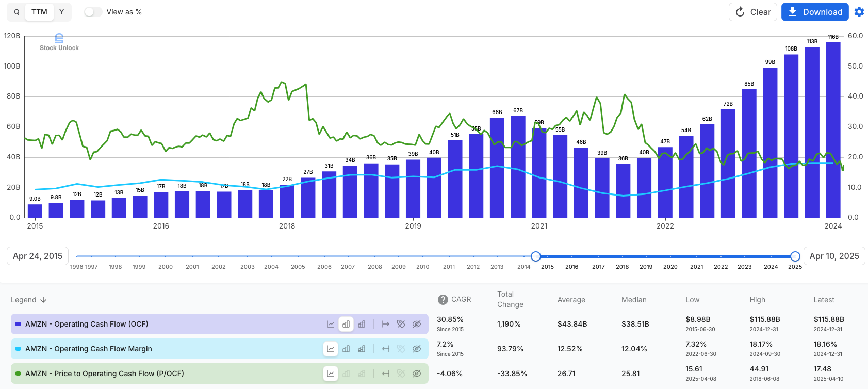
Task: Click the 18.17% high margin value
Action: coord(761,344)
